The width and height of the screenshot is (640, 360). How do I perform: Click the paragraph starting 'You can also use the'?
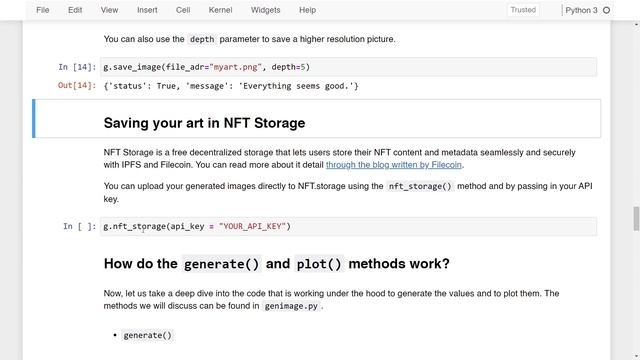pos(249,39)
